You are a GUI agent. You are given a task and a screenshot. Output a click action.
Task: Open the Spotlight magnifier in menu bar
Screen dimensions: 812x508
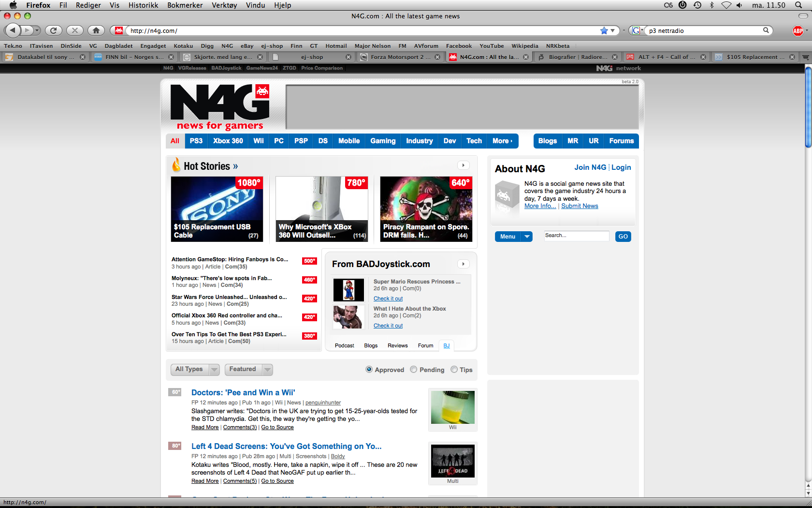pyautogui.click(x=798, y=5)
